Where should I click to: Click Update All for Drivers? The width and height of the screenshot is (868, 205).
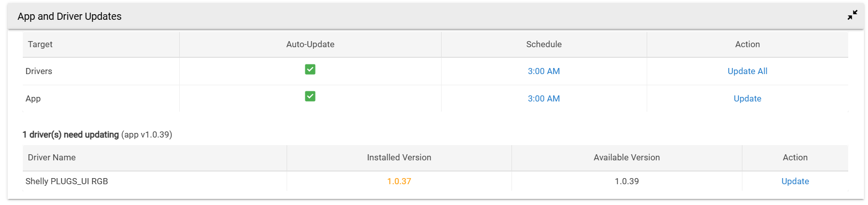click(x=747, y=71)
